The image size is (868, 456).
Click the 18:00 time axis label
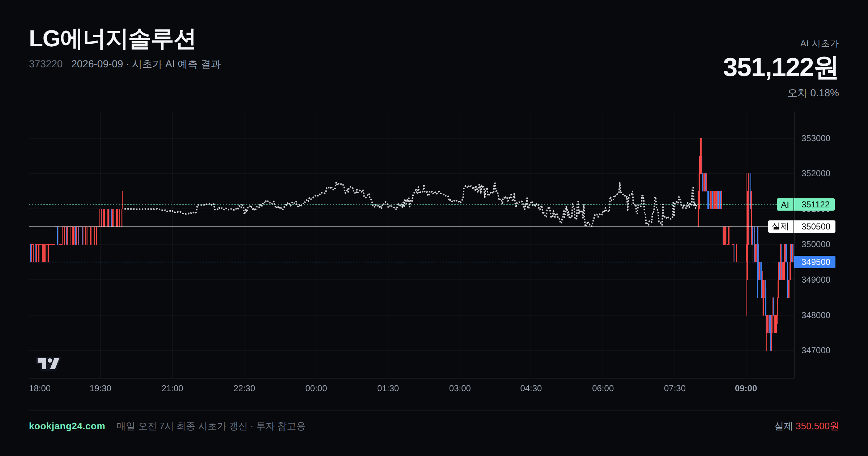click(x=40, y=388)
